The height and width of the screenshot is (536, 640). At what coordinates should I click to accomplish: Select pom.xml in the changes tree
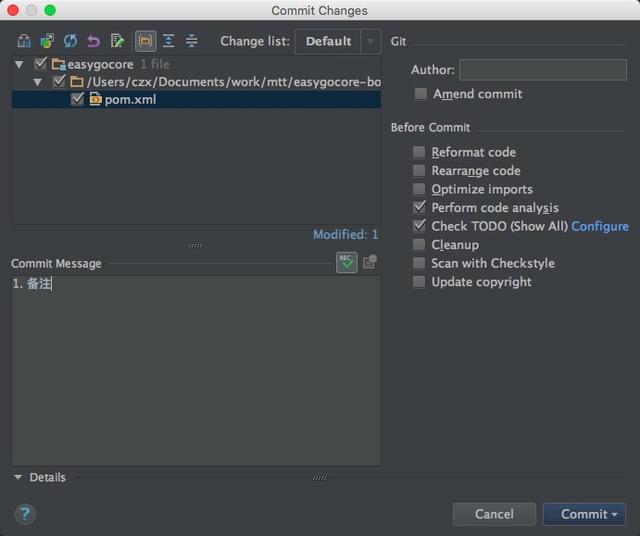[x=130, y=100]
